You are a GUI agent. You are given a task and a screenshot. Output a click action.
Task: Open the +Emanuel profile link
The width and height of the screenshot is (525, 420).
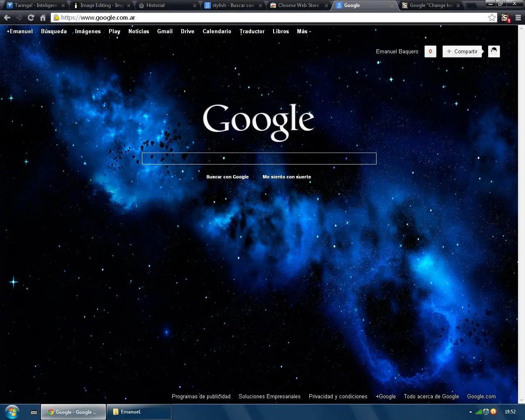[x=20, y=31]
